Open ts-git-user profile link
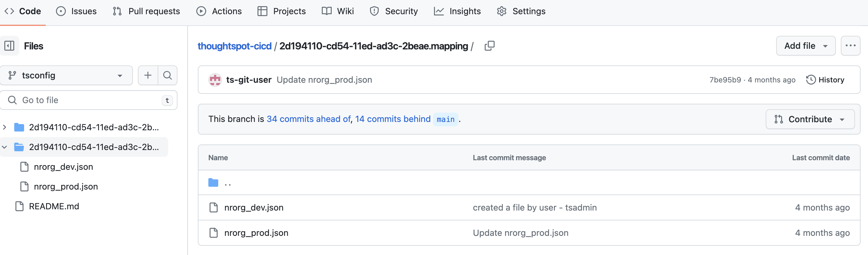 (x=249, y=80)
